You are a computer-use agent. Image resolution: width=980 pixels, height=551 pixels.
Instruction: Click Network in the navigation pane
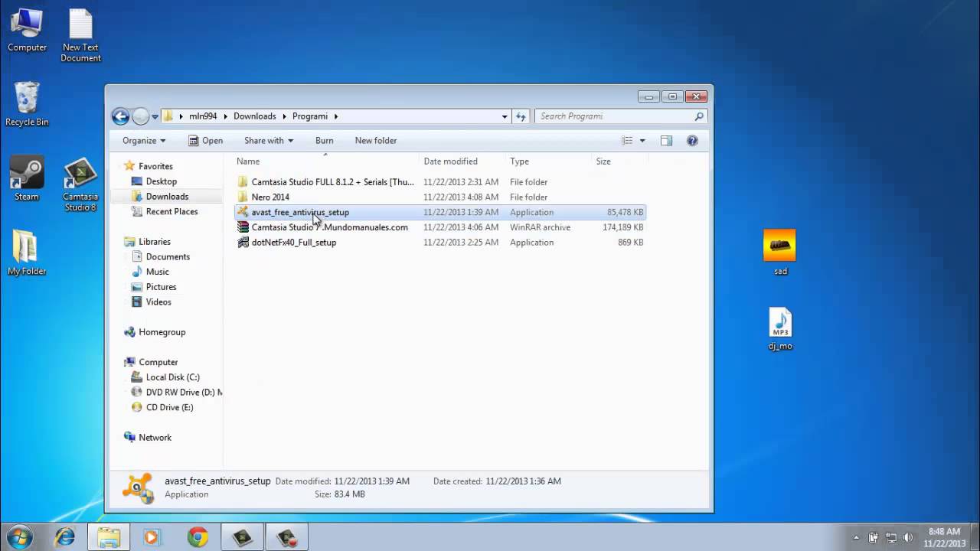155,438
